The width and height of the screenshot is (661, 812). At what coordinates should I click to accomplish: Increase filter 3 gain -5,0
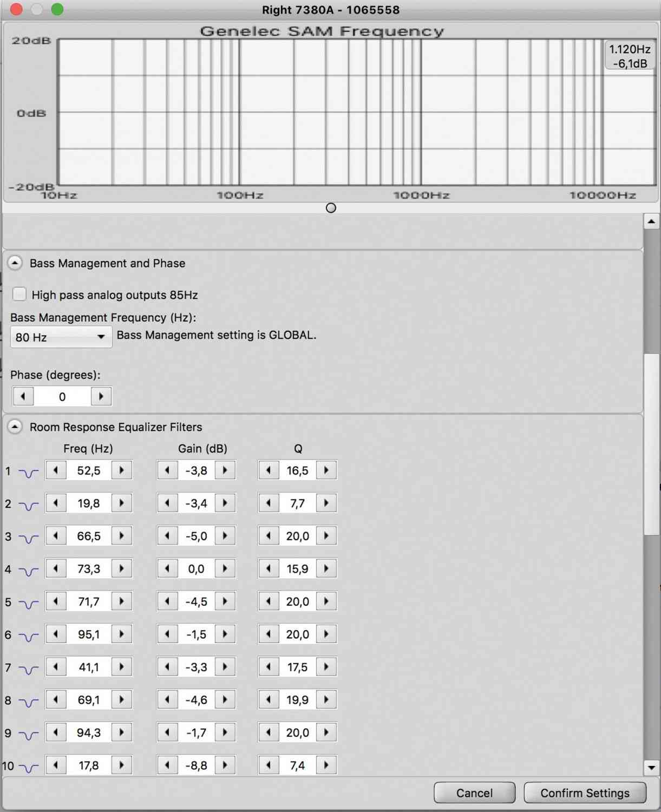[225, 535]
